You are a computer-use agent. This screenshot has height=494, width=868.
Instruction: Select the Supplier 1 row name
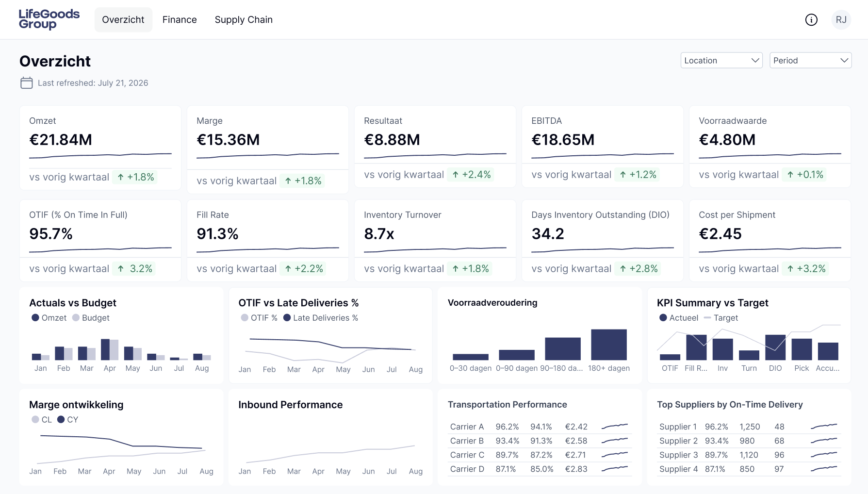pyautogui.click(x=678, y=427)
